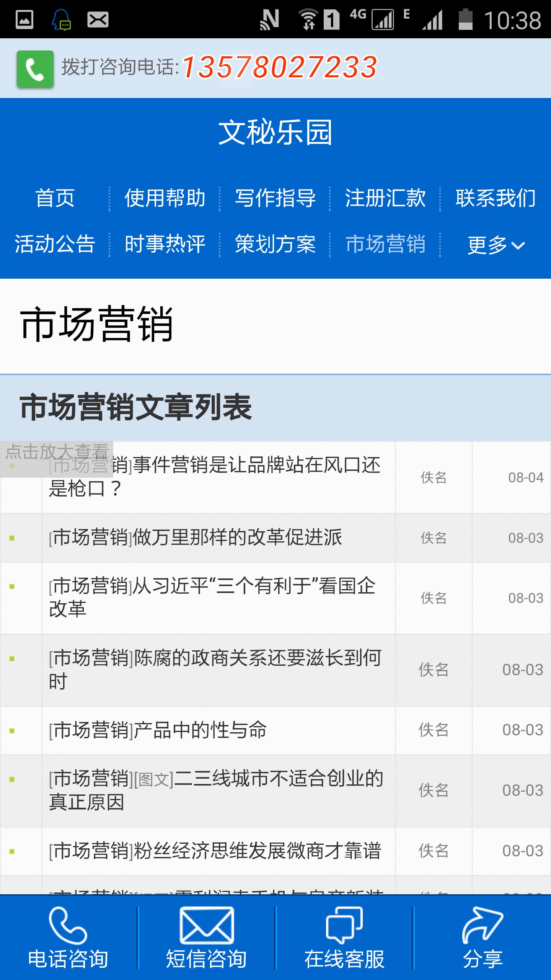
Task: Dial the consultation number 13578027233
Action: click(280, 67)
